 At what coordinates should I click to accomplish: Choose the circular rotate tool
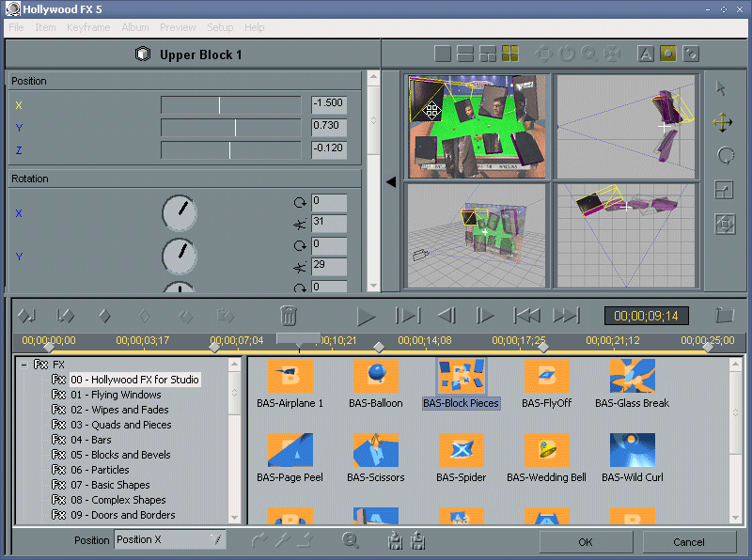coord(725,156)
